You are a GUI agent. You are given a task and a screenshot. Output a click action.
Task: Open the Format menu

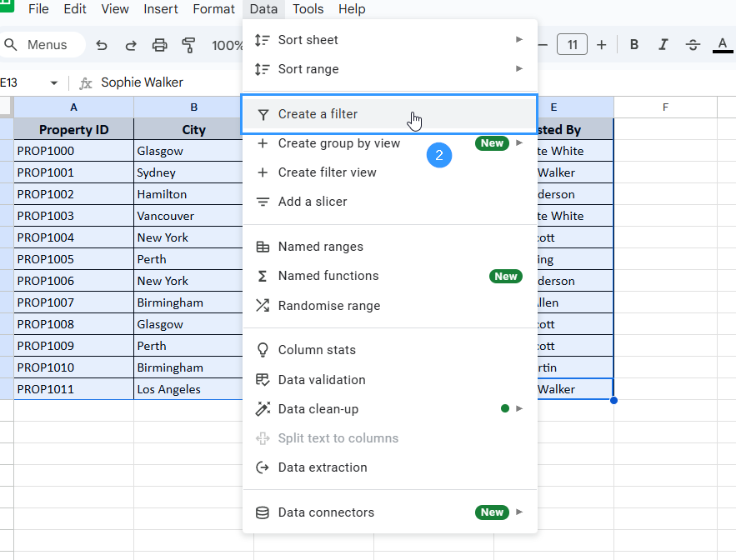tap(213, 9)
